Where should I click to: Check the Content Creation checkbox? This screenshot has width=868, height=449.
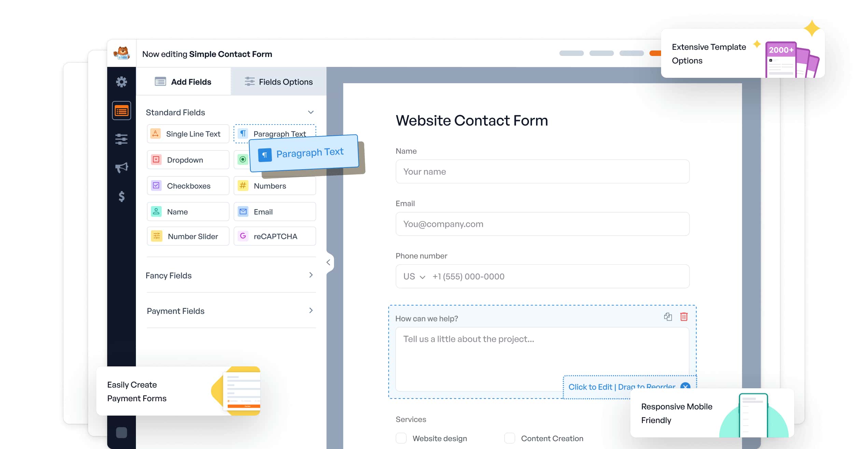click(509, 438)
